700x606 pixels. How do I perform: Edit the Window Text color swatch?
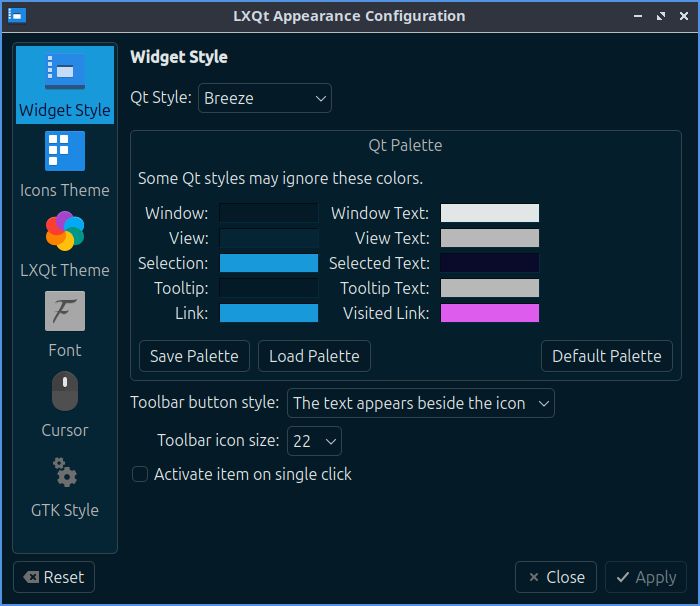click(490, 213)
